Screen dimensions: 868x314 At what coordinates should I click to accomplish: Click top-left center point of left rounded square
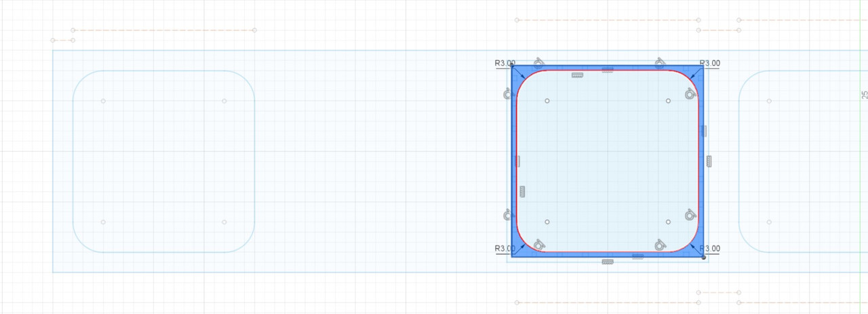click(x=103, y=101)
